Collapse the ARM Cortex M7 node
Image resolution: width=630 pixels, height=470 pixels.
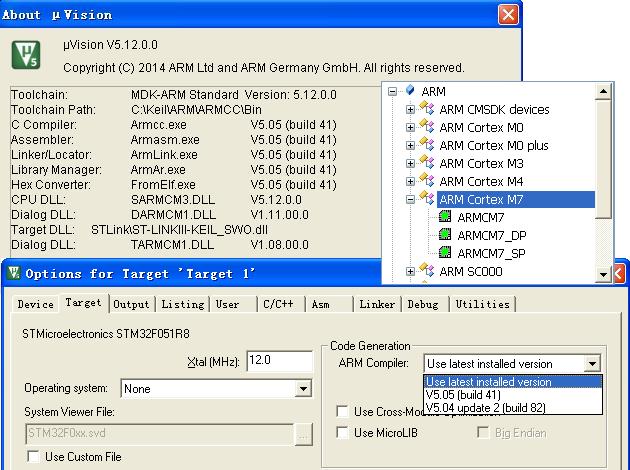click(410, 200)
